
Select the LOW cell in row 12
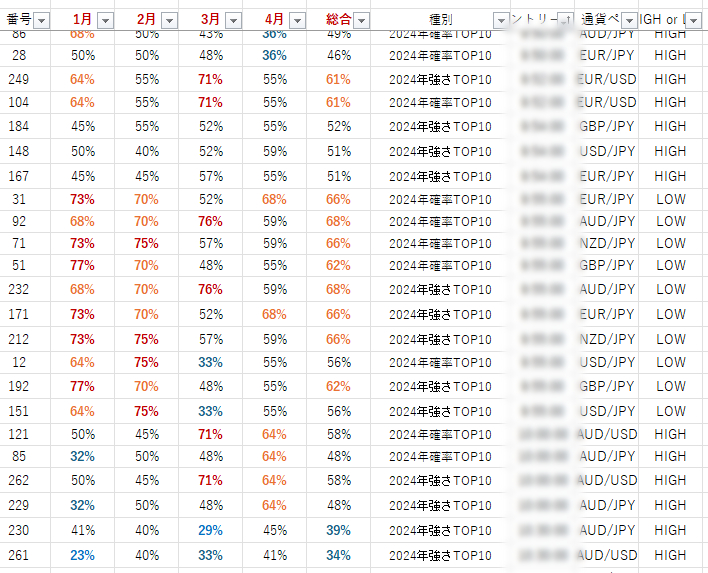(x=671, y=363)
